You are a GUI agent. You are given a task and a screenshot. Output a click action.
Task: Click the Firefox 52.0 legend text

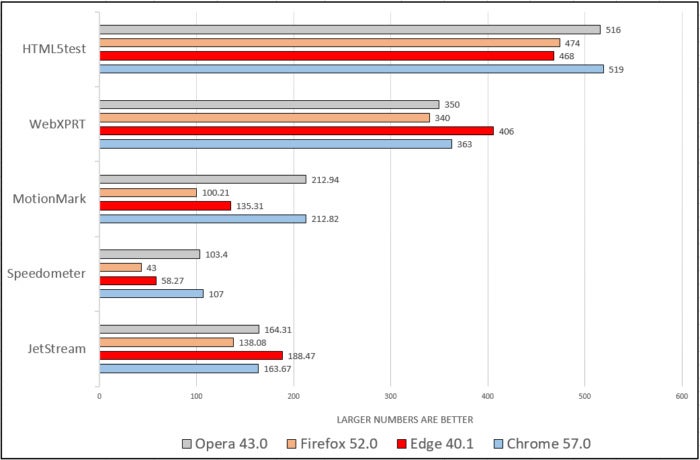[339, 444]
